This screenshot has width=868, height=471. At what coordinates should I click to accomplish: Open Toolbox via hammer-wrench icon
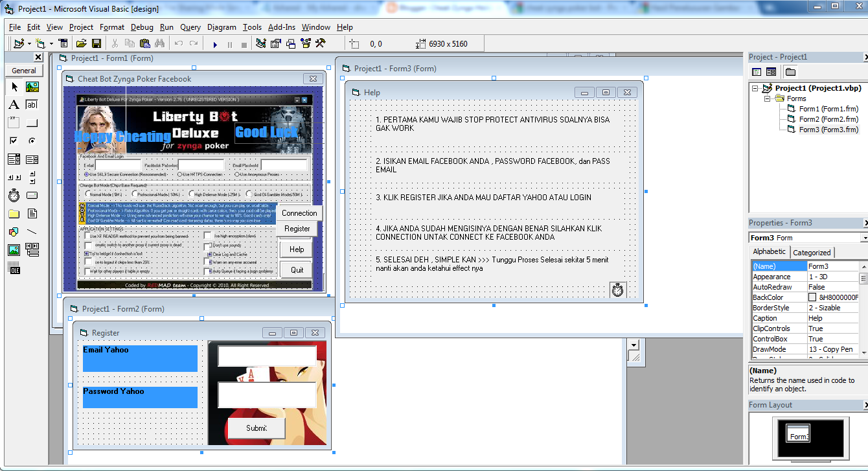[x=320, y=44]
